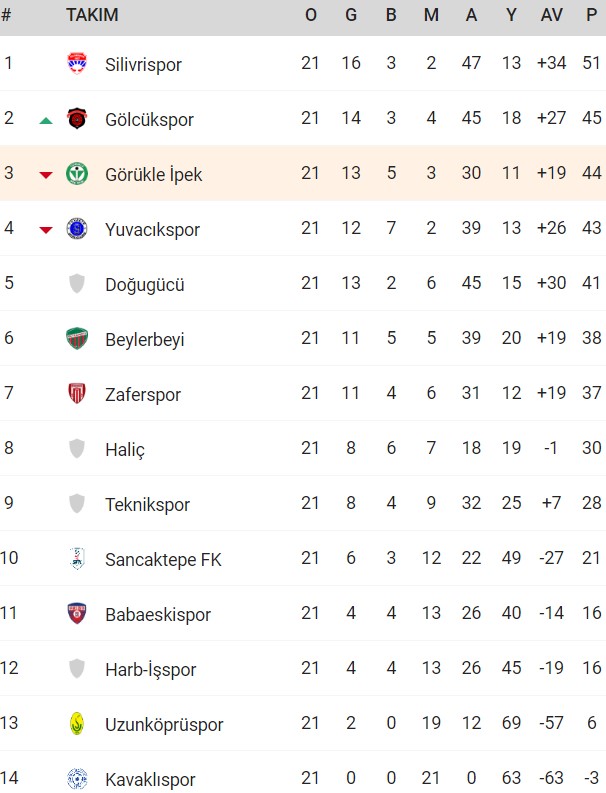Select the Harb-İşspor team name

pos(151,670)
